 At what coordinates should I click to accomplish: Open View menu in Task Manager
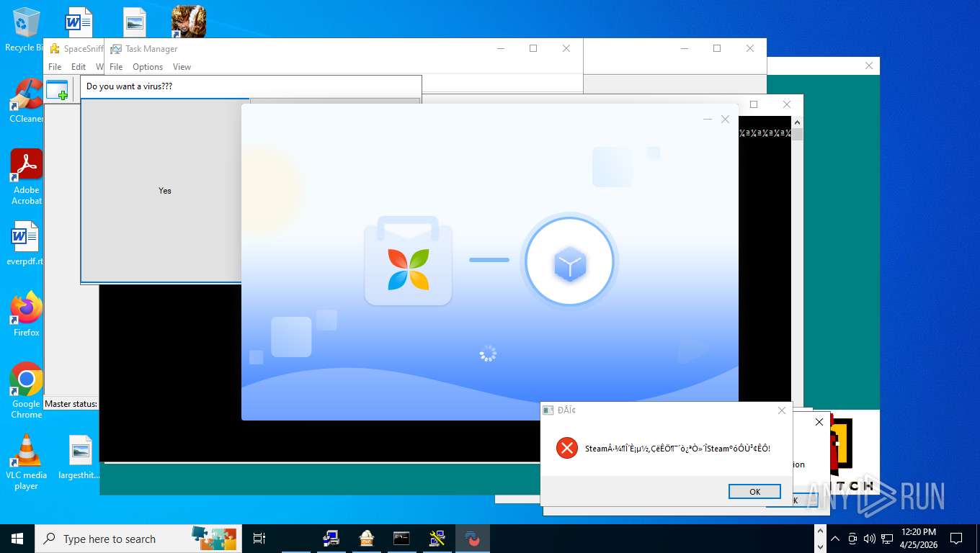coord(182,67)
